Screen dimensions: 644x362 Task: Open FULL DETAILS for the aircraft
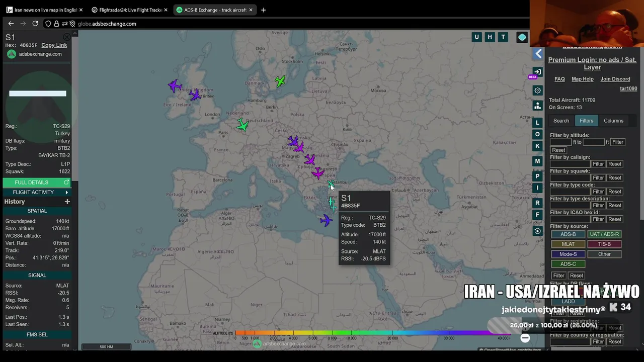pyautogui.click(x=37, y=183)
